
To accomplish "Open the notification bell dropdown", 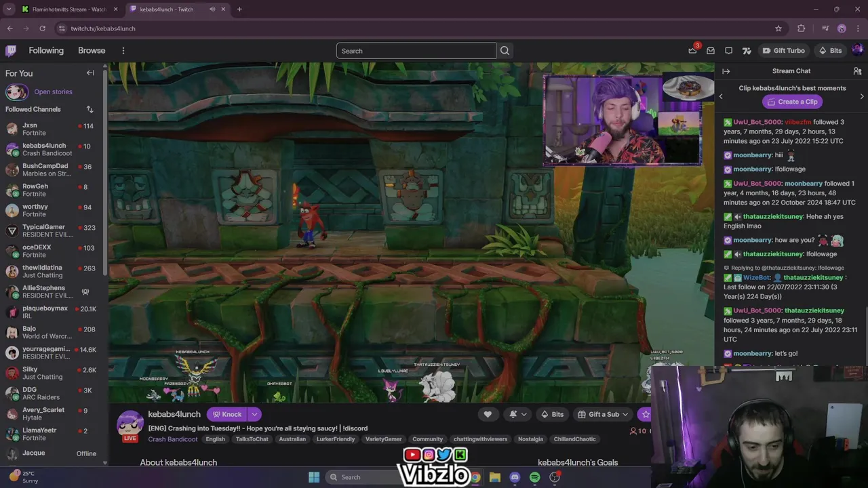I will [517, 414].
